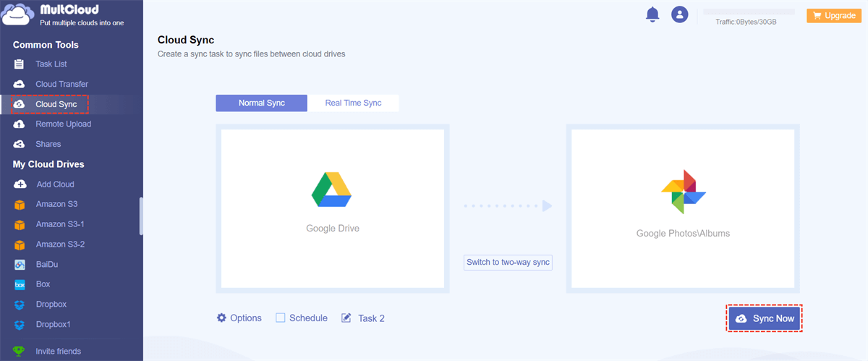Click the Amazon S3-1 box icon

point(20,224)
